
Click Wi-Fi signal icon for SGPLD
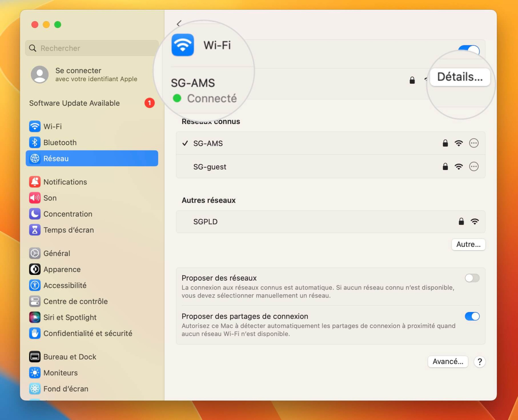click(x=475, y=222)
